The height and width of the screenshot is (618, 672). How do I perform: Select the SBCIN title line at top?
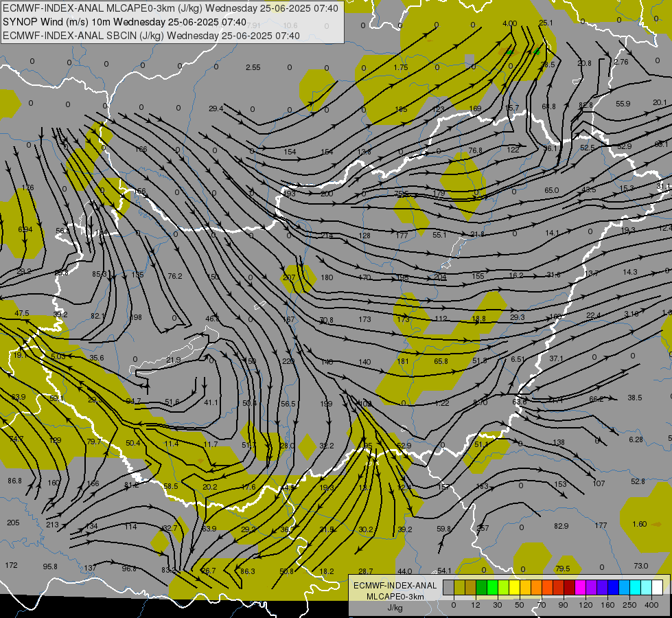tap(151, 36)
